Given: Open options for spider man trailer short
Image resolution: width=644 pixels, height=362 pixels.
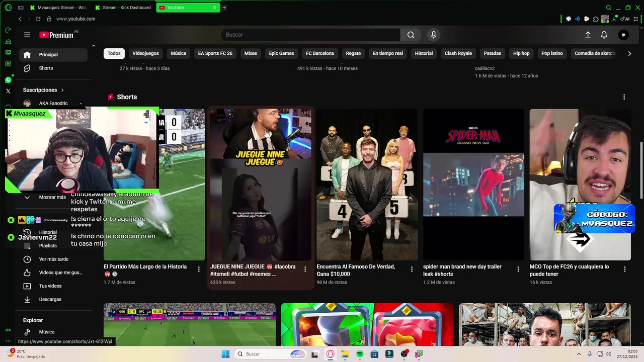Looking at the screenshot, I should click(518, 269).
